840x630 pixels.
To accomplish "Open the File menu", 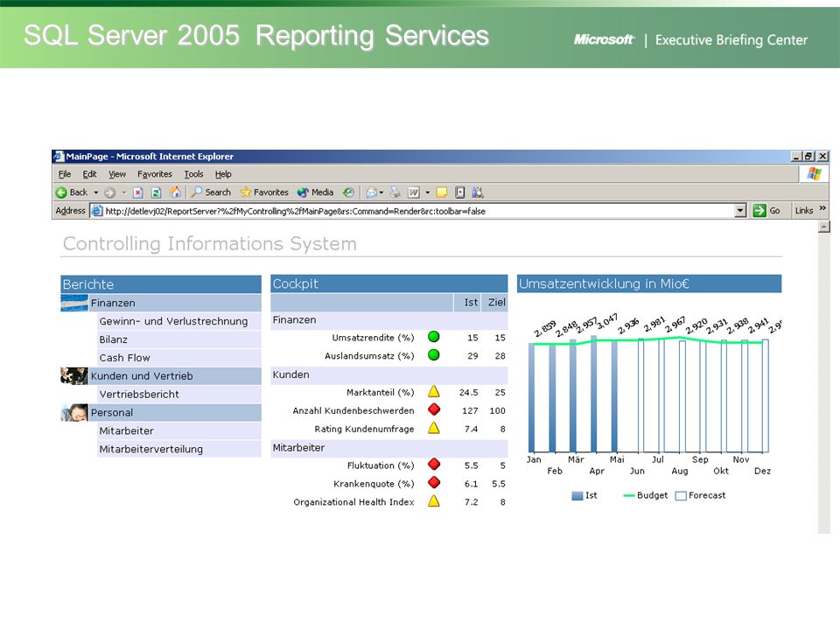I will tap(64, 174).
